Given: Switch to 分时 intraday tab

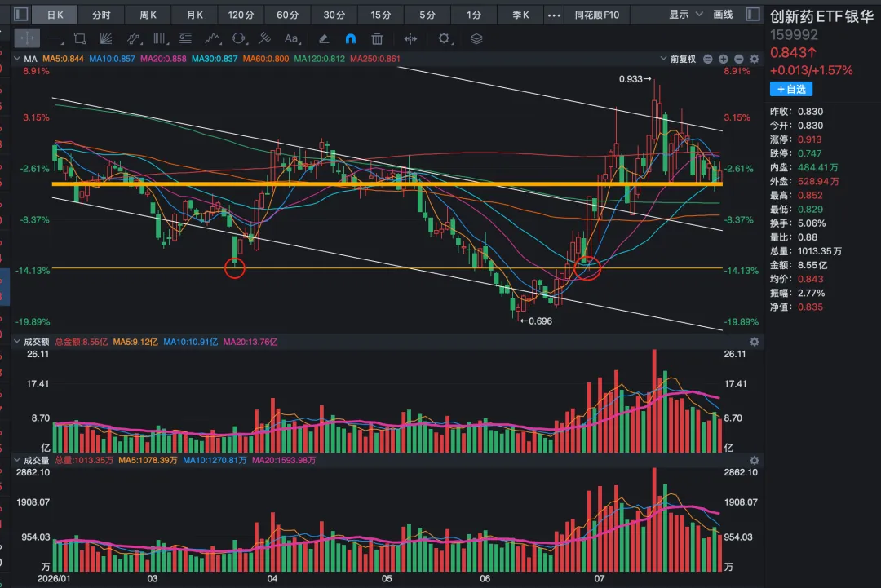Looking at the screenshot, I should [101, 15].
